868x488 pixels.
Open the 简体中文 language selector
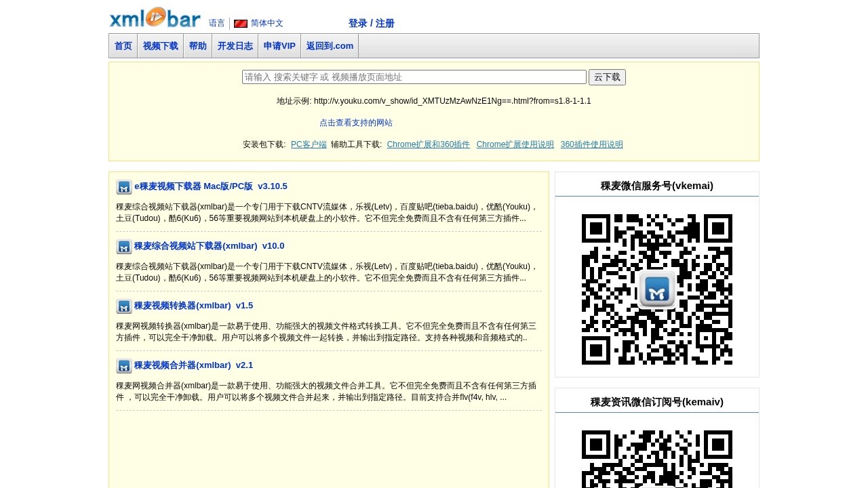[x=267, y=23]
